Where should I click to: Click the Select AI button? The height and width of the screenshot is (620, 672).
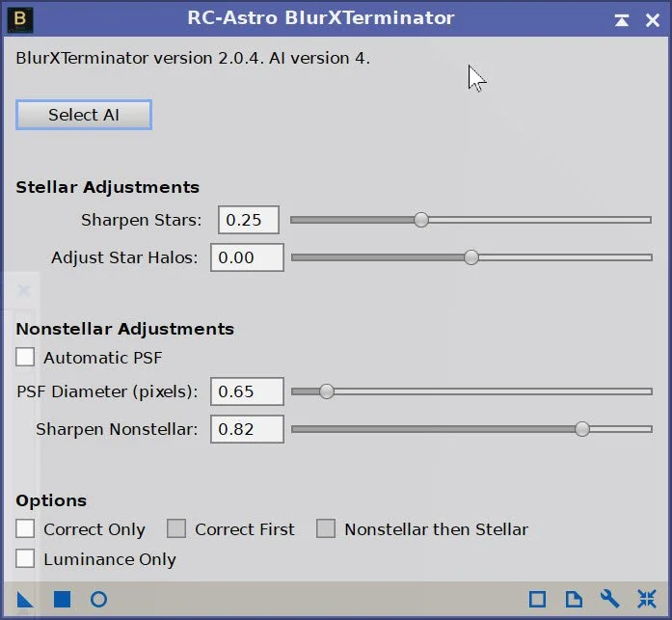pos(84,115)
